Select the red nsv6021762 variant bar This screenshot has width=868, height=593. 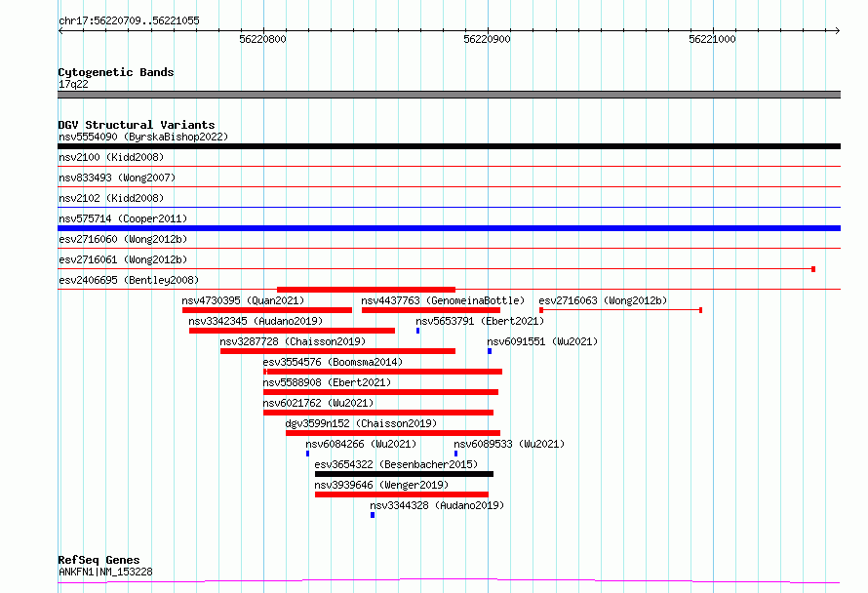pos(378,413)
